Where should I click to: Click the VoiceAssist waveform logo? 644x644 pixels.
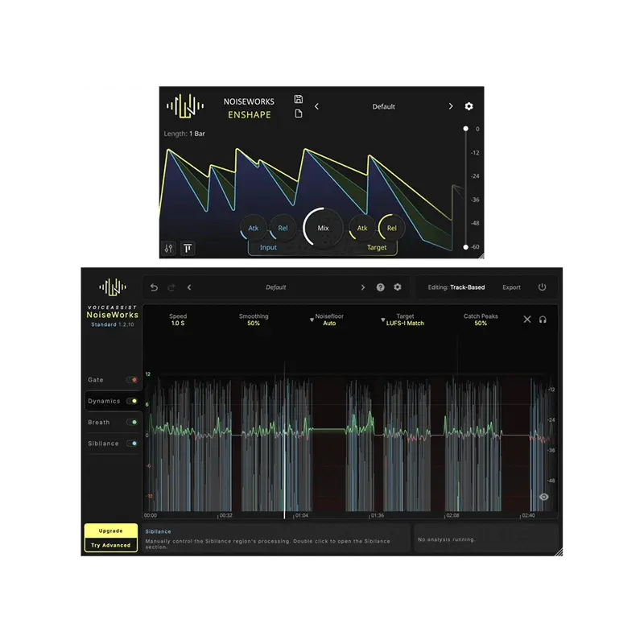[x=113, y=287]
